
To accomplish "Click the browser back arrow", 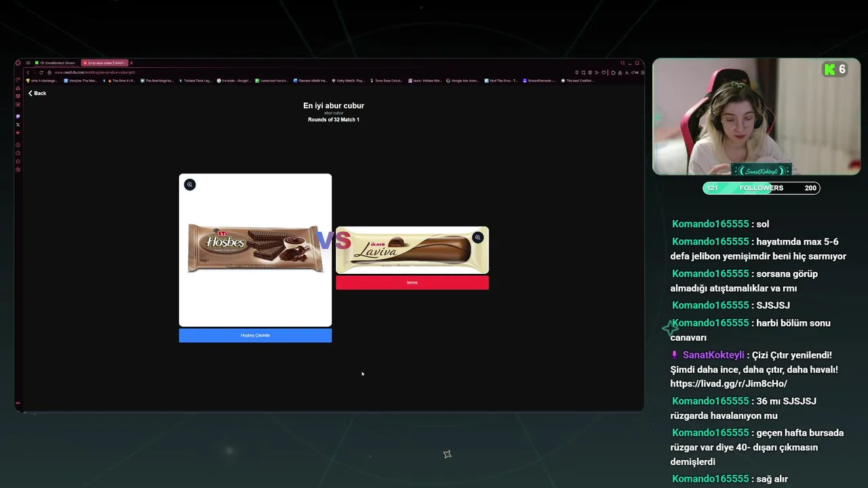I will (x=28, y=73).
